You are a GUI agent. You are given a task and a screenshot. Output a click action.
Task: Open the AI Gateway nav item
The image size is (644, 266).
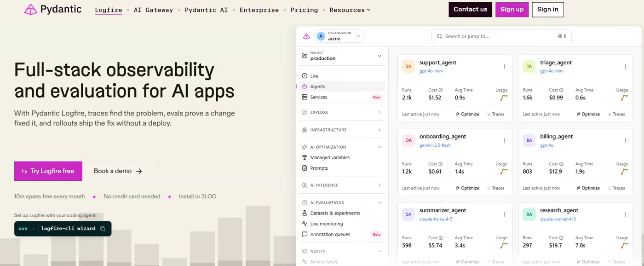pyautogui.click(x=153, y=10)
